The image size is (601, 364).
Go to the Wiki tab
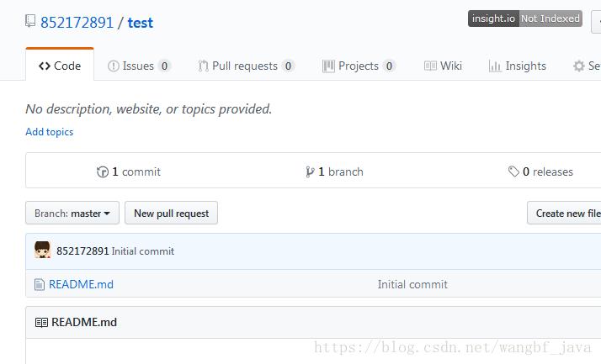[443, 66]
